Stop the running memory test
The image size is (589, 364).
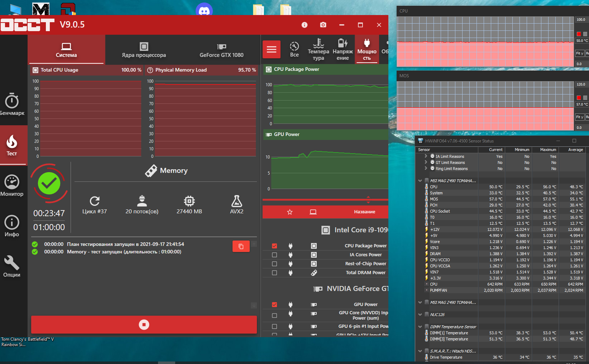pyautogui.click(x=144, y=325)
